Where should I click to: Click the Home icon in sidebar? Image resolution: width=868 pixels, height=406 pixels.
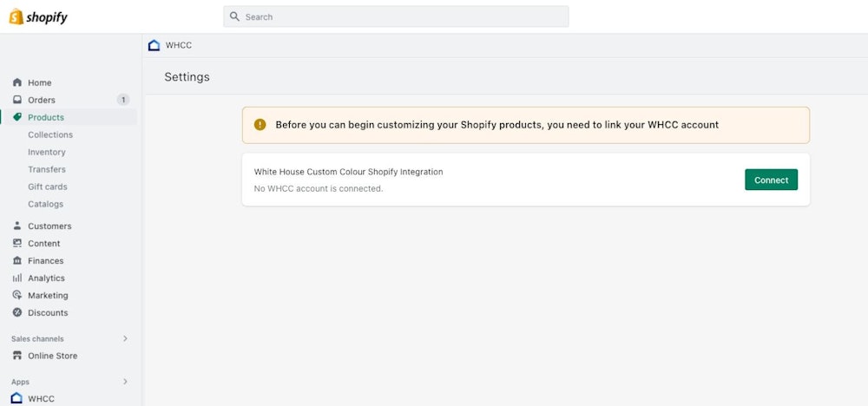pos(17,82)
